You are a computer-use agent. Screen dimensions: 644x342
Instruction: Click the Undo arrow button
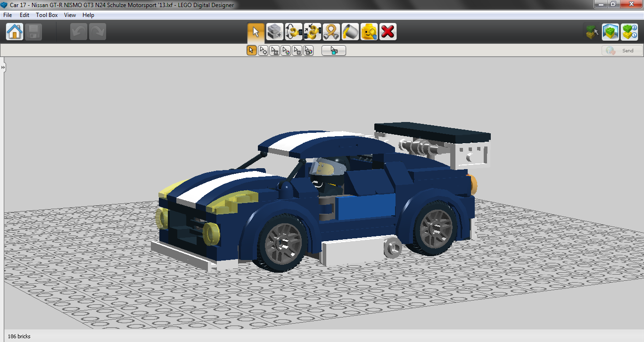tap(79, 32)
